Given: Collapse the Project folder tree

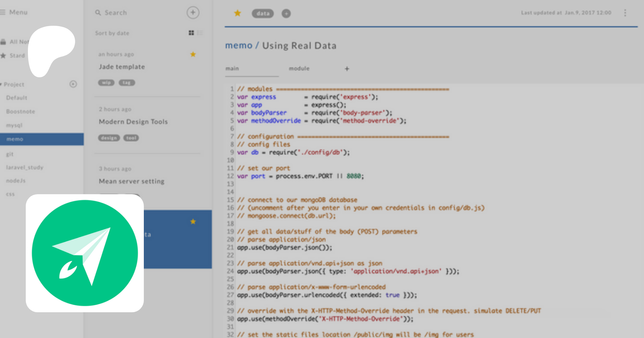Looking at the screenshot, I should [x=1, y=84].
